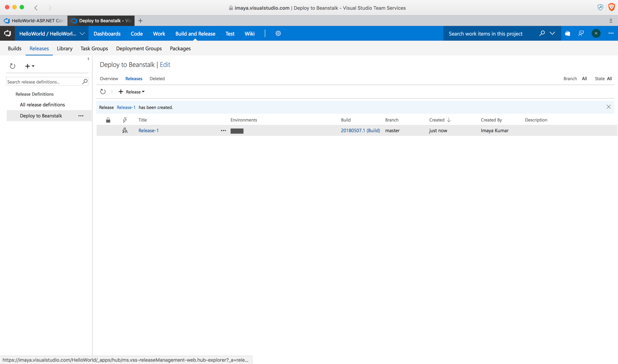
Task: Open the settings gear icon in nav bar
Action: (x=278, y=33)
